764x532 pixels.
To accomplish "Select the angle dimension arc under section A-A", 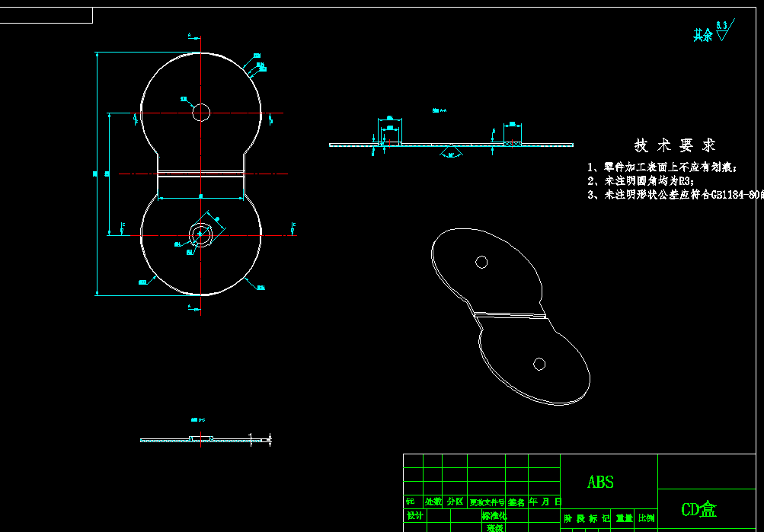I will pyautogui.click(x=451, y=153).
